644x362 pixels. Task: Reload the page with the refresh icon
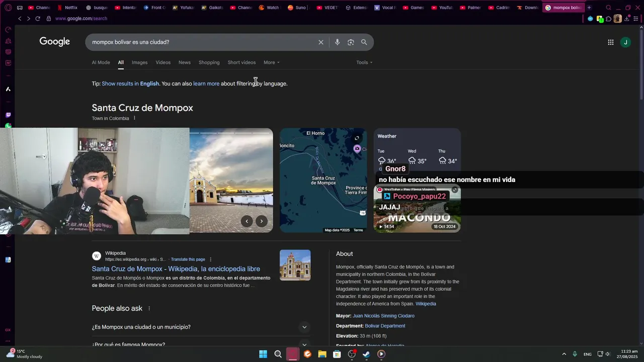point(37,19)
